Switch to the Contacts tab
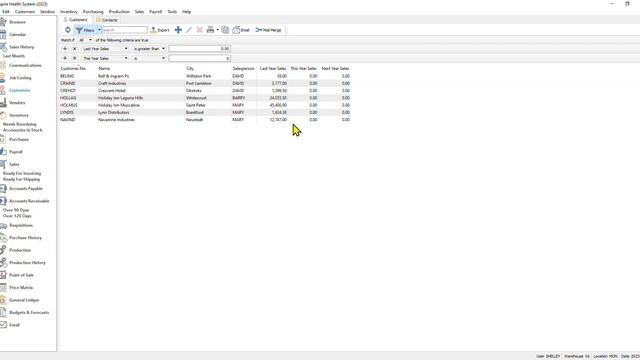The height and width of the screenshot is (360, 640). (107, 20)
